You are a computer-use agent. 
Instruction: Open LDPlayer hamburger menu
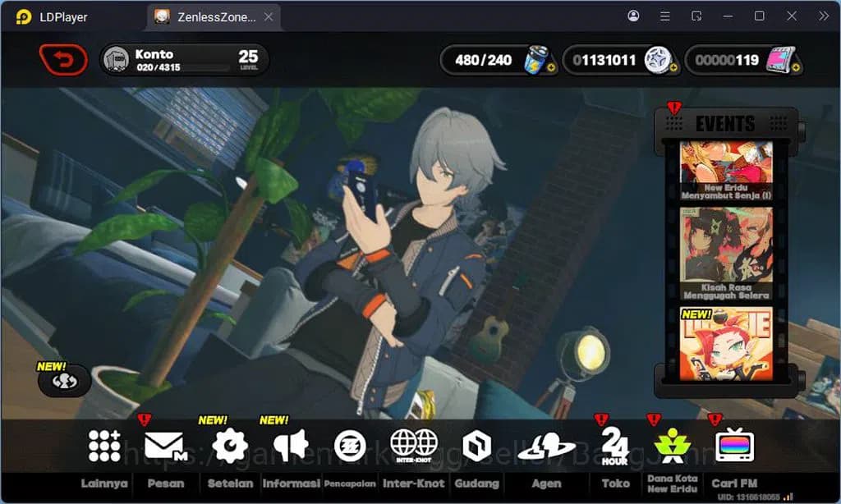pyautogui.click(x=664, y=16)
